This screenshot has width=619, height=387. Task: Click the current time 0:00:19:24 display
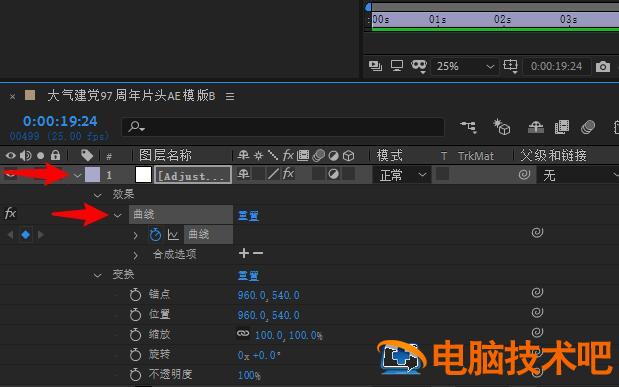[x=60, y=121]
